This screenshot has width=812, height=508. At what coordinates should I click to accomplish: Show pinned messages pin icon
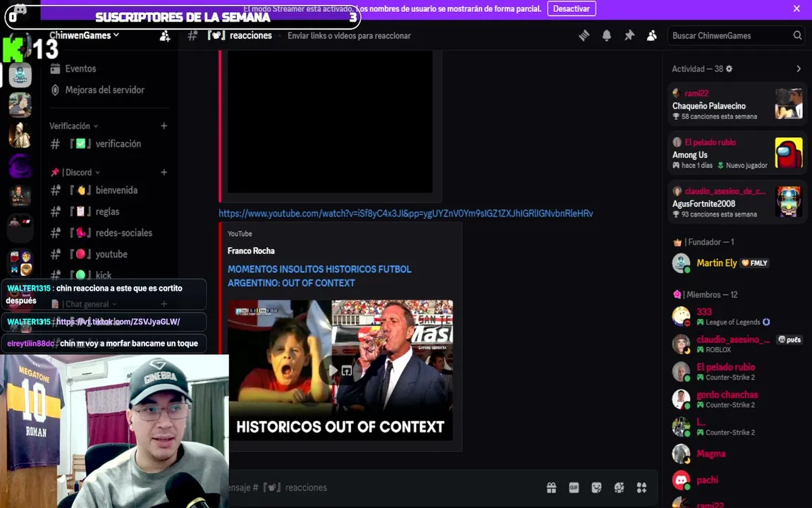[629, 35]
